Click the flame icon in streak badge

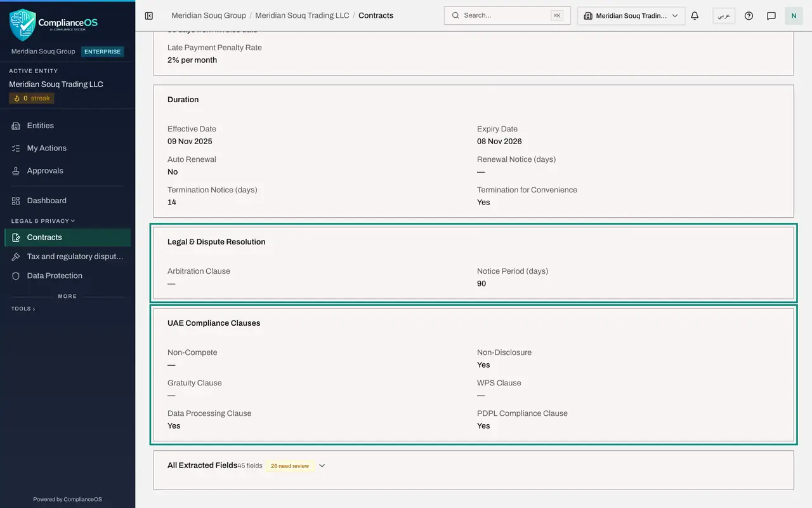click(17, 98)
